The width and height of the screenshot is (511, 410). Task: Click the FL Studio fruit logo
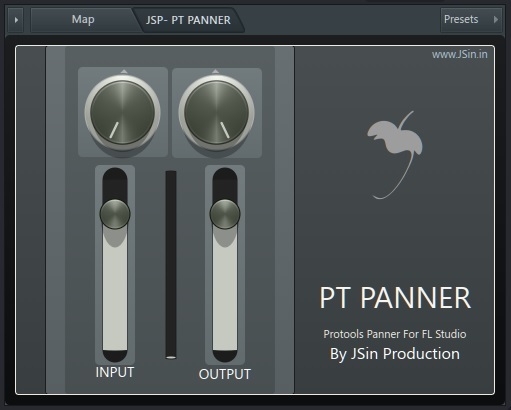click(x=395, y=155)
